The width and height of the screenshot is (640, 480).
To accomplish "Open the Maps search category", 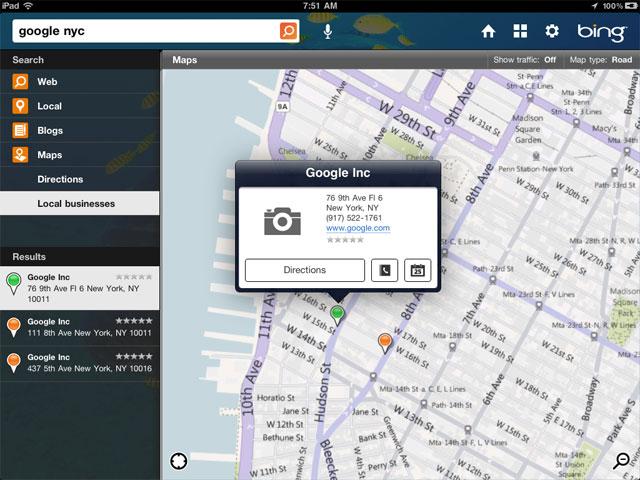I will pyautogui.click(x=80, y=155).
